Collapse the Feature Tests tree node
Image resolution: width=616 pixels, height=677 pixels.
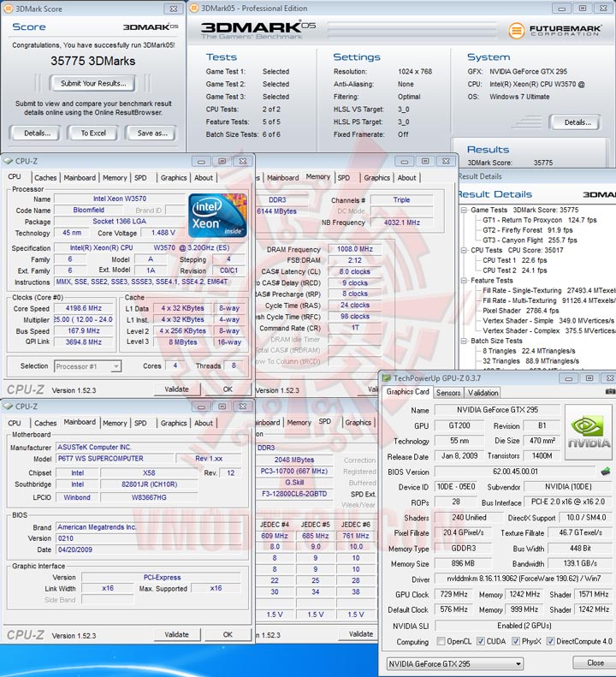coord(464,280)
